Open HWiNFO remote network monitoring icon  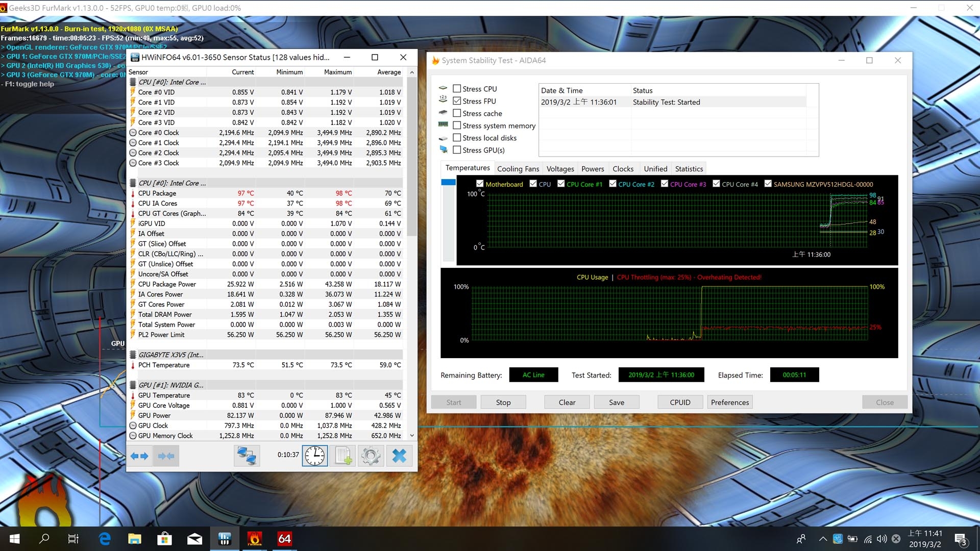click(x=247, y=456)
